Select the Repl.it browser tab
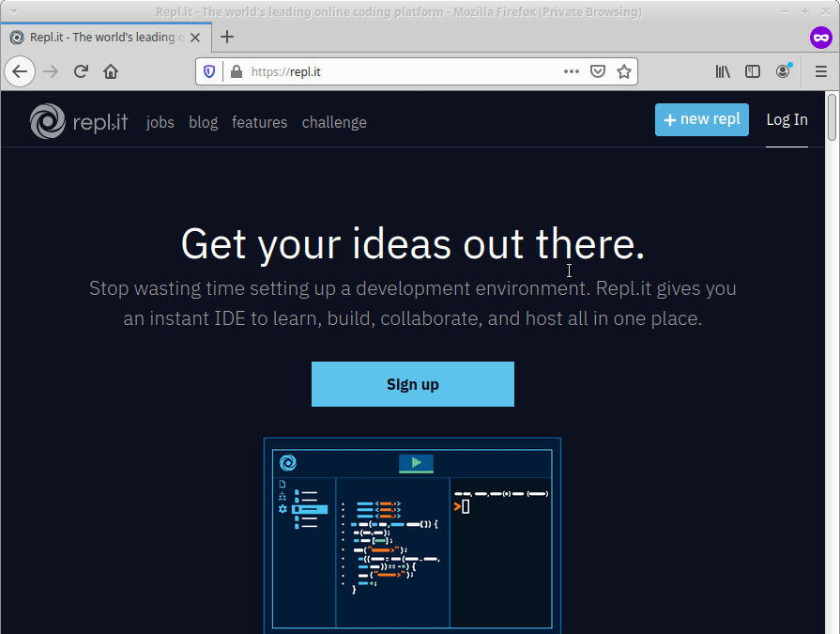Screen dimensions: 840x634 coord(105,38)
